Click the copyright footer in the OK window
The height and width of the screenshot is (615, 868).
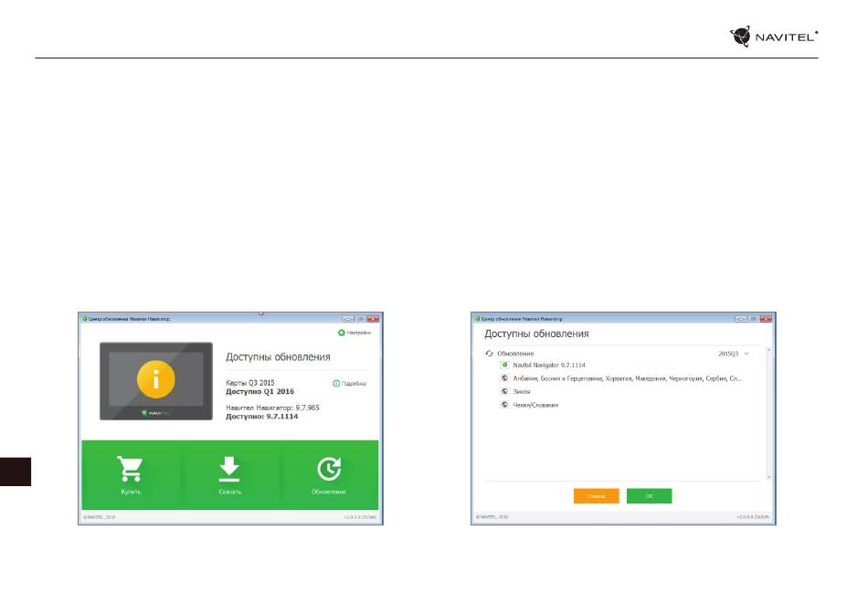pos(492,517)
